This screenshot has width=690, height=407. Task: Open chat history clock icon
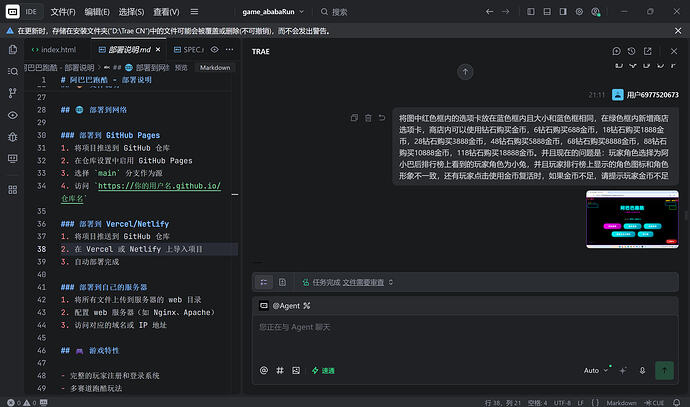click(x=631, y=51)
